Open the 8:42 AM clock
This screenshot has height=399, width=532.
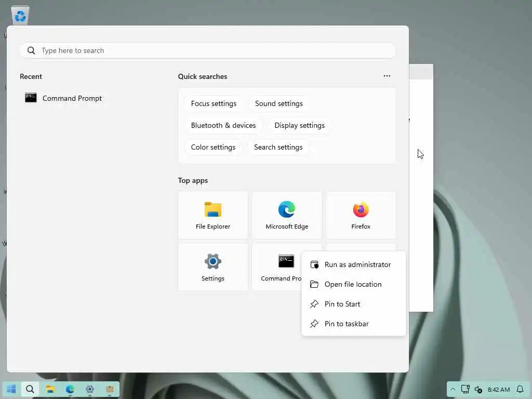click(499, 390)
